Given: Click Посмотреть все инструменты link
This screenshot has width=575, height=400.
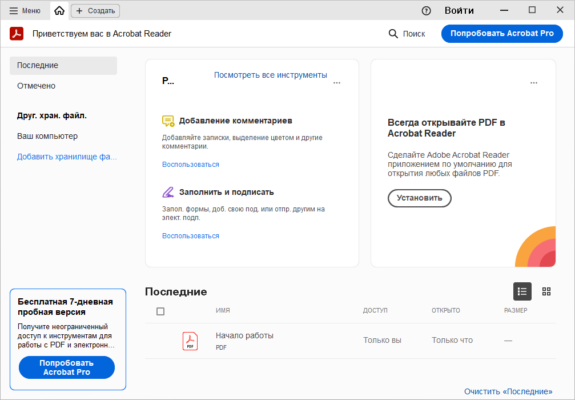Looking at the screenshot, I should [x=270, y=75].
